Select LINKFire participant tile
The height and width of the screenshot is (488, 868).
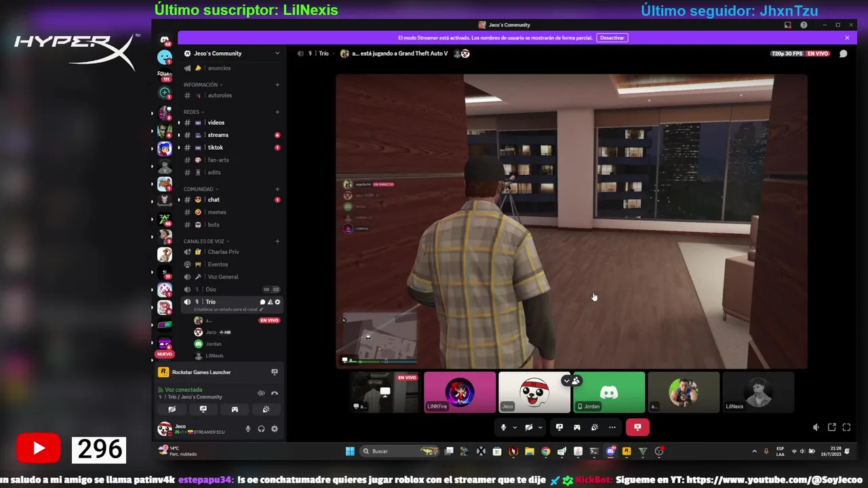coord(460,392)
